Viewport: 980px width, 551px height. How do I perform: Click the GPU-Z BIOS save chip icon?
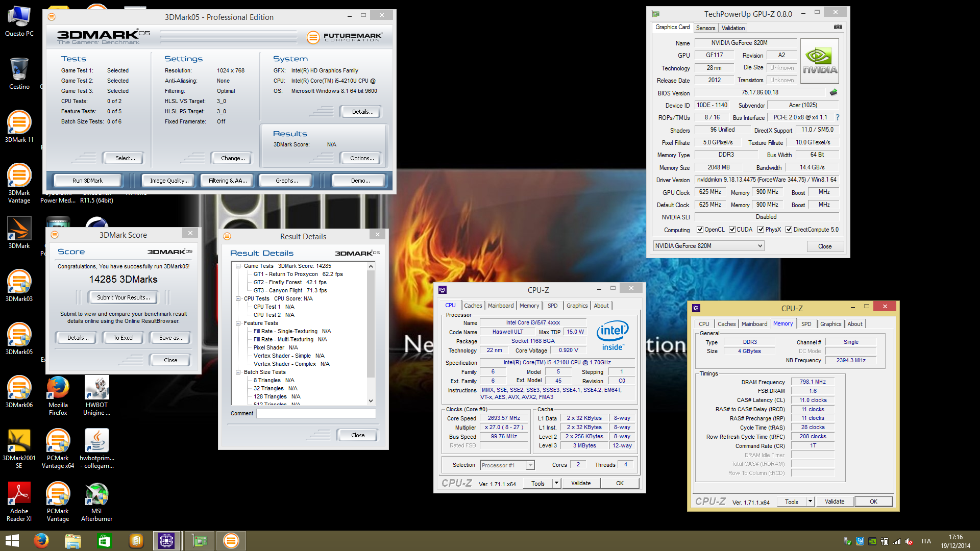pyautogui.click(x=834, y=92)
